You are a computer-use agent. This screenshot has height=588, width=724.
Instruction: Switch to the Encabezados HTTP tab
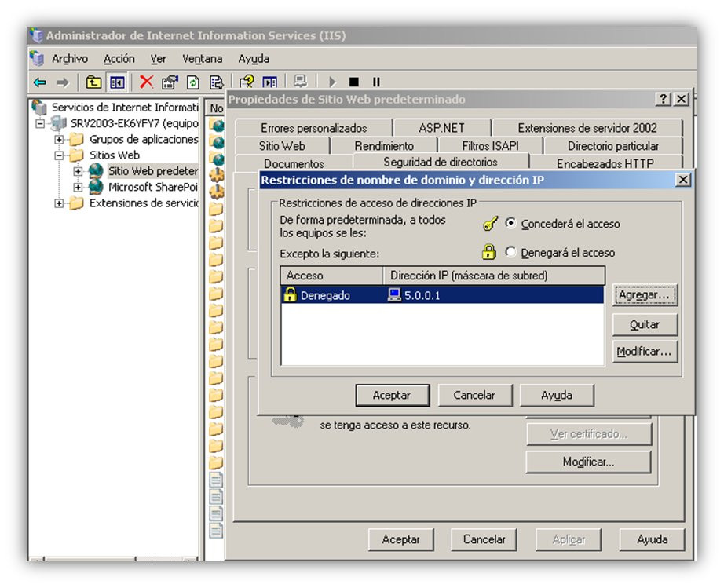pyautogui.click(x=605, y=163)
